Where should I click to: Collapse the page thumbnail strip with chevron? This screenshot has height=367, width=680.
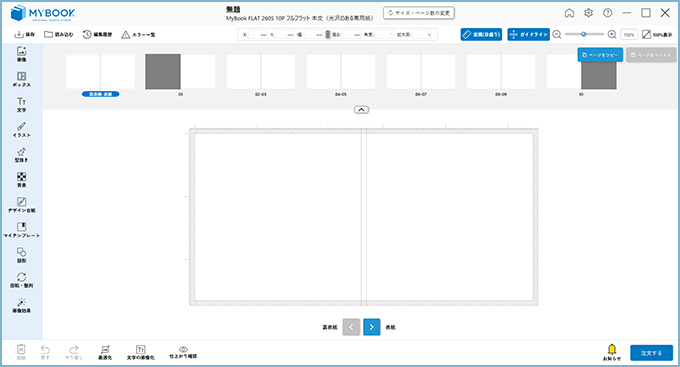pyautogui.click(x=361, y=110)
